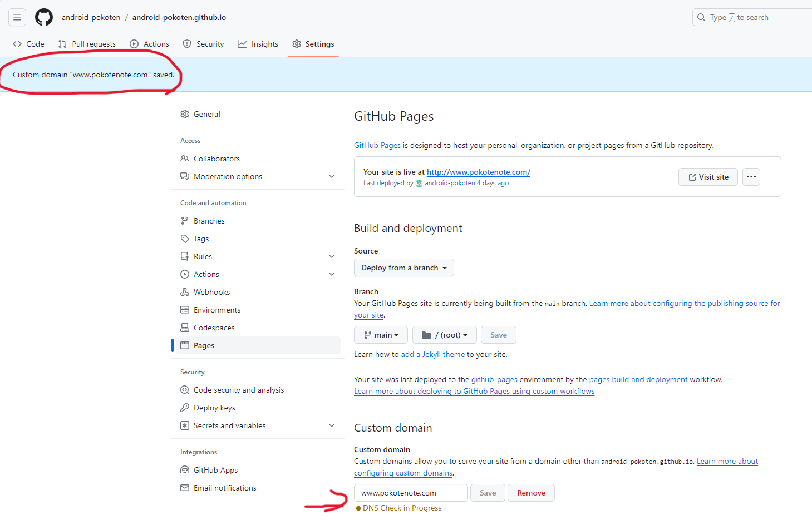Image resolution: width=812 pixels, height=520 pixels.
Task: Go to GitHub home via Octocat logo
Action: pyautogui.click(x=44, y=17)
